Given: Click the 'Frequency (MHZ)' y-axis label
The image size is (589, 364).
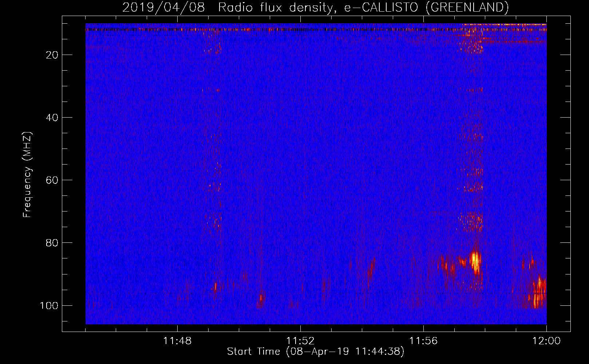Looking at the screenshot, I should [28, 175].
